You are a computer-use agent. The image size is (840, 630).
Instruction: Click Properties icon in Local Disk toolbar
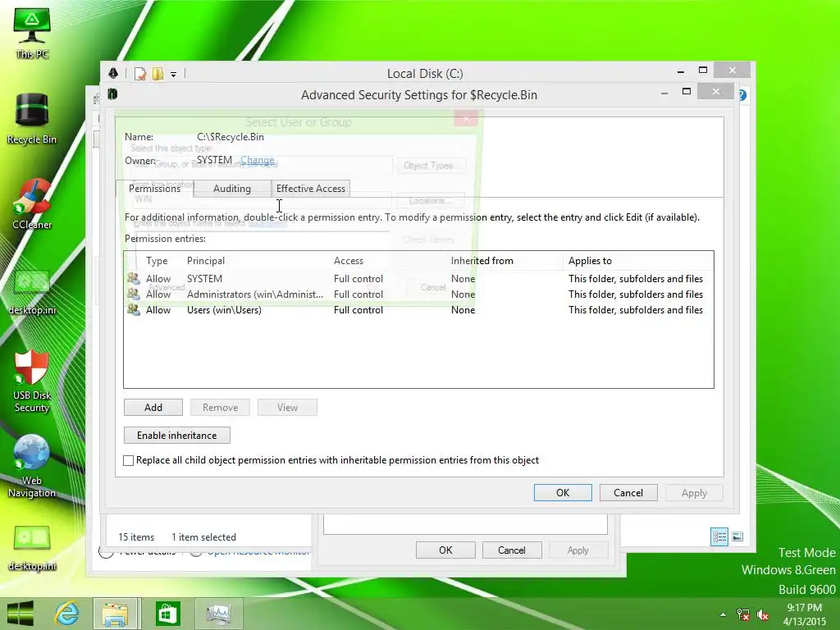(140, 73)
